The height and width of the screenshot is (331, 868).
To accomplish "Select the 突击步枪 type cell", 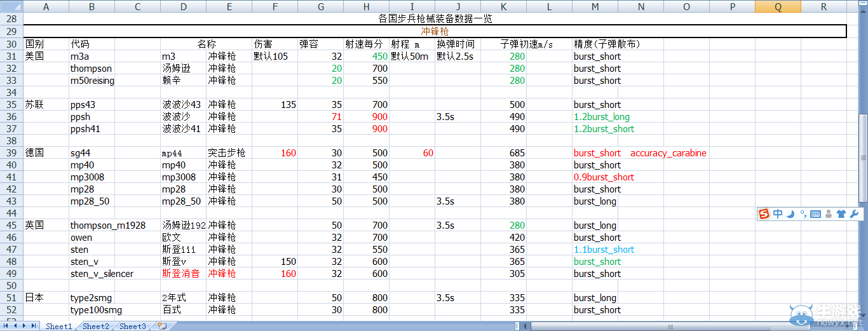I will point(229,153).
